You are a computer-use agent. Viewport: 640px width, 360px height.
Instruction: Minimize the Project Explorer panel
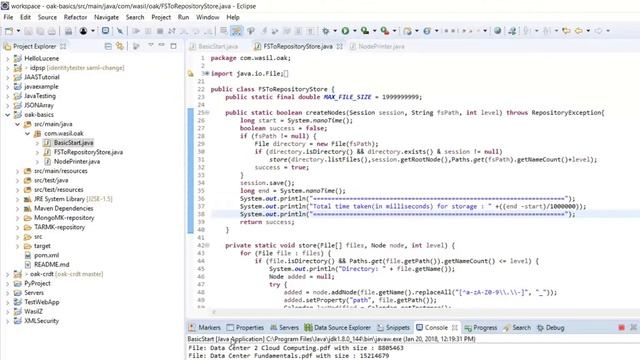pos(162,45)
